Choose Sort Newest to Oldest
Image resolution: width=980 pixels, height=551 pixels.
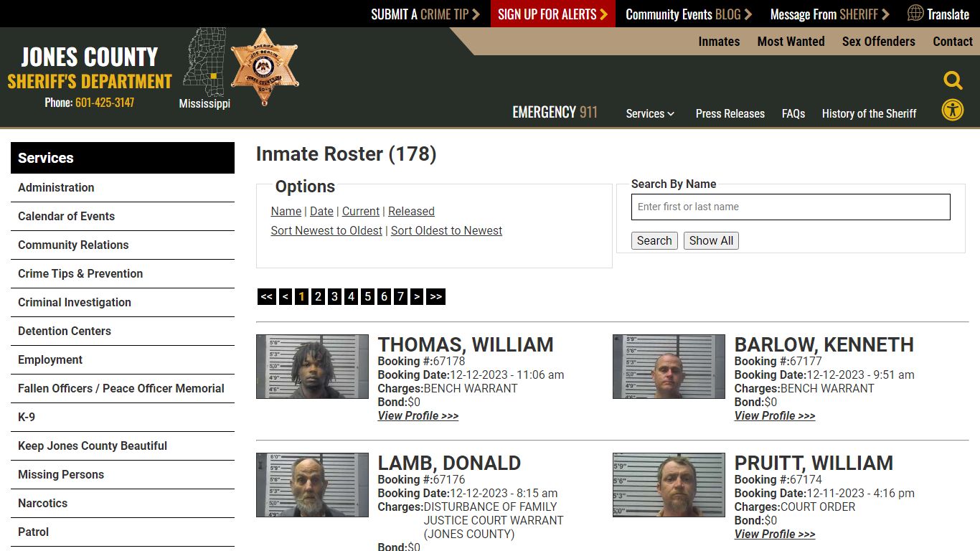click(x=326, y=230)
